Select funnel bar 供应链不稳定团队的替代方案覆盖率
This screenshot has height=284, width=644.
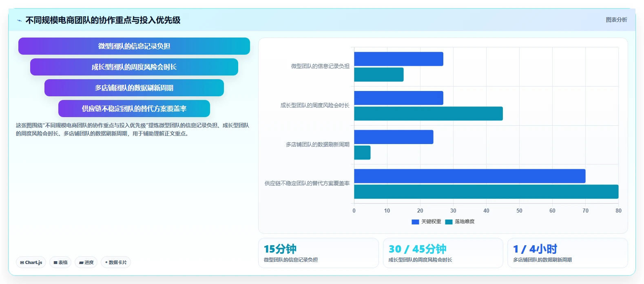(134, 109)
